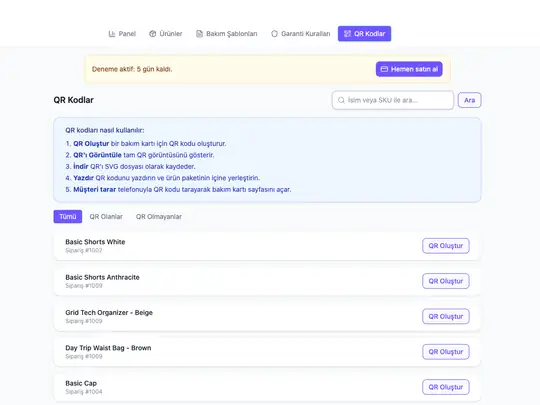
Task: Create QR for Basic Cap
Action: click(x=446, y=387)
